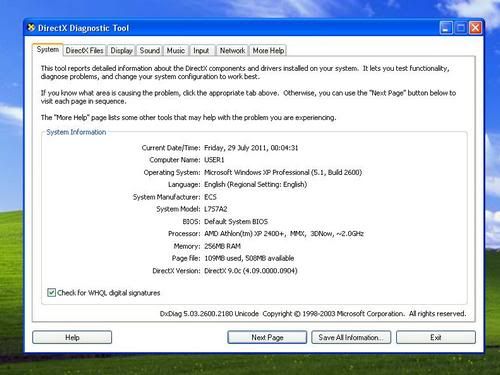The width and height of the screenshot is (500, 375).
Task: Show the More Help tab
Action: pos(268,51)
